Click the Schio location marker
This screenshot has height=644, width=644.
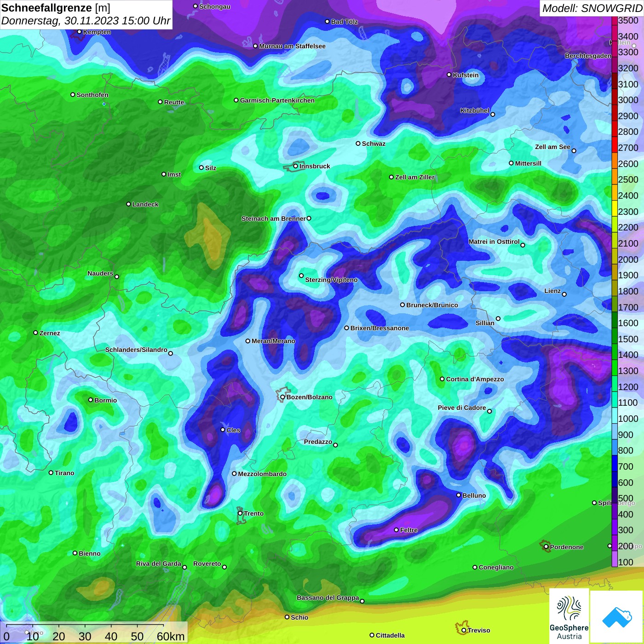click(287, 617)
